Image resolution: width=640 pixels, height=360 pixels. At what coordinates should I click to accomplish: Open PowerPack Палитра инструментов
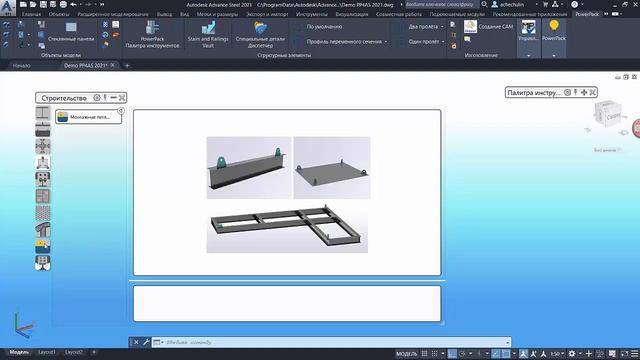[x=152, y=34]
